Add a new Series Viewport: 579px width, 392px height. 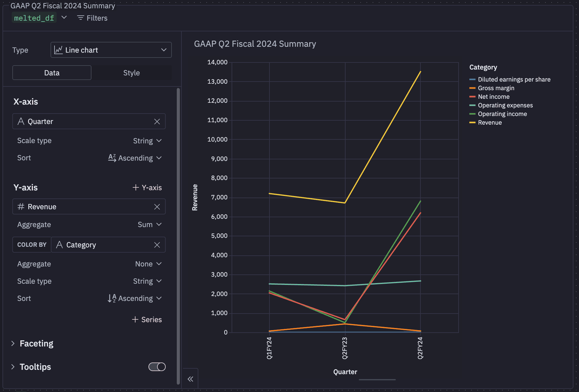click(x=147, y=320)
